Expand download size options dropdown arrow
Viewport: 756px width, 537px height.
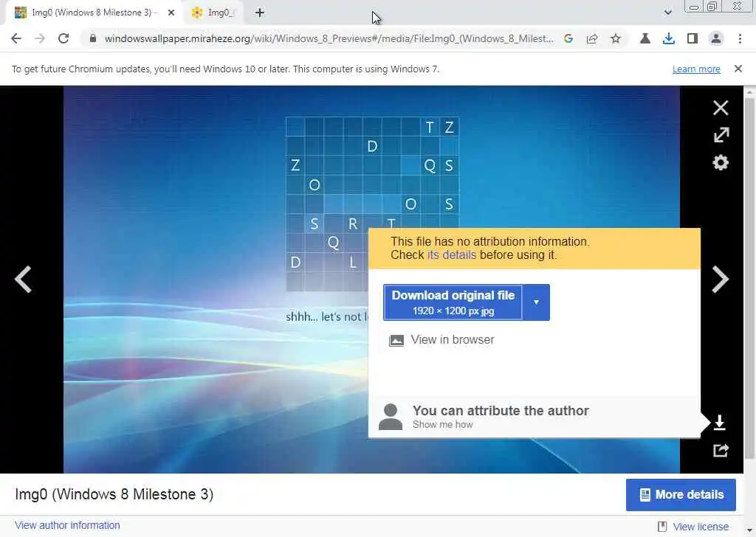pos(536,302)
